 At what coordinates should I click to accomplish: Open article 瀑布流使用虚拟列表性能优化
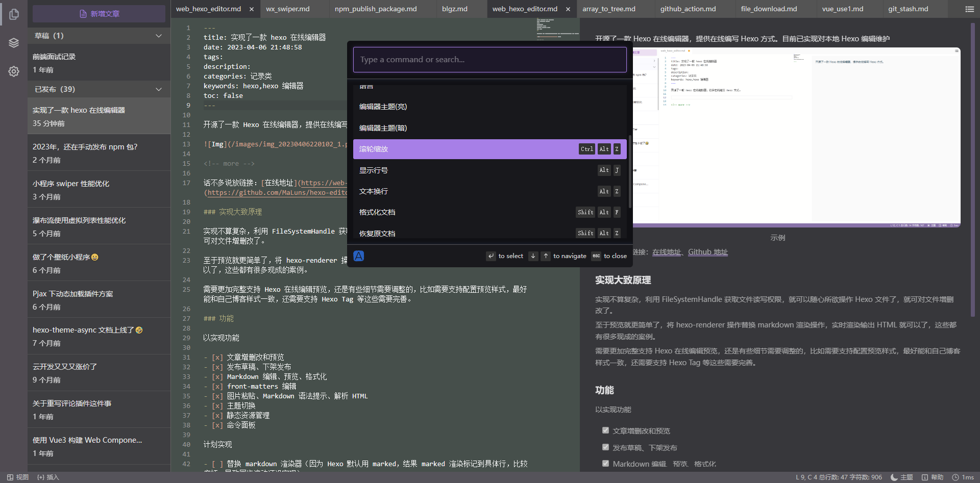(99, 226)
